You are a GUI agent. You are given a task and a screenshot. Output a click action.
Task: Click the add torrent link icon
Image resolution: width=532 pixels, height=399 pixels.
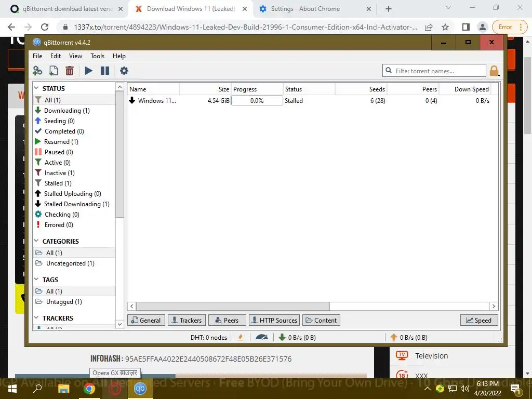(x=37, y=71)
